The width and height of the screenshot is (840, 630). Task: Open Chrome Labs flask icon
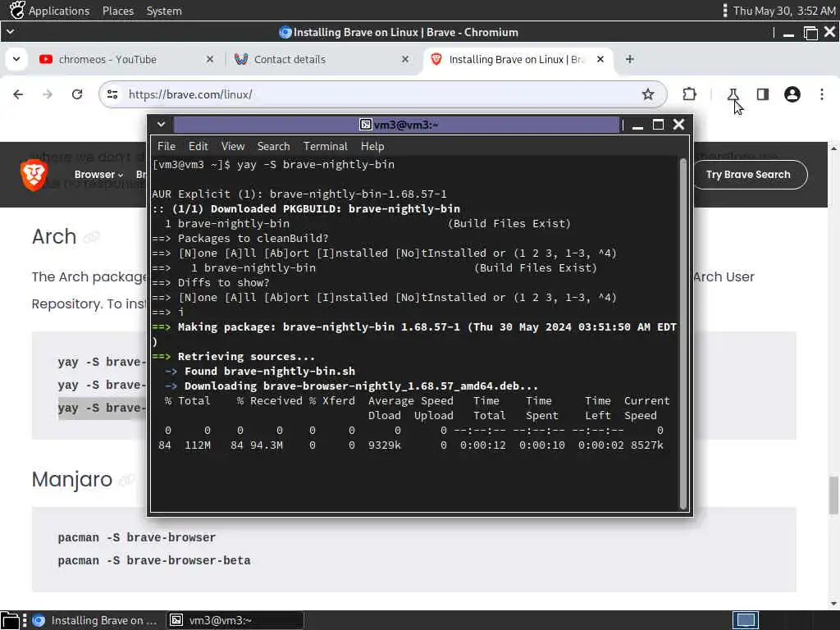pos(733,94)
